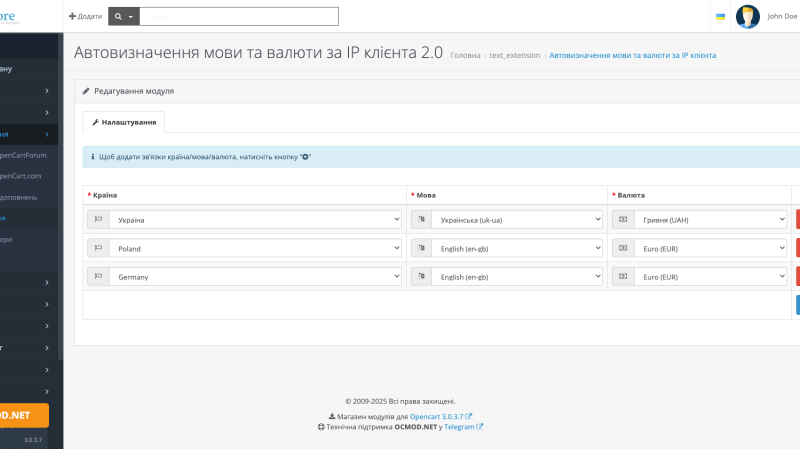
Task: Open the search type dropdown with magnifier
Action: coord(124,16)
